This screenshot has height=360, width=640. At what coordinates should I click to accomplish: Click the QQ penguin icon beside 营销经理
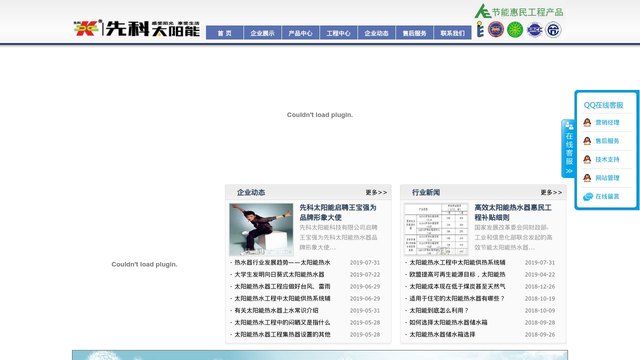click(587, 122)
